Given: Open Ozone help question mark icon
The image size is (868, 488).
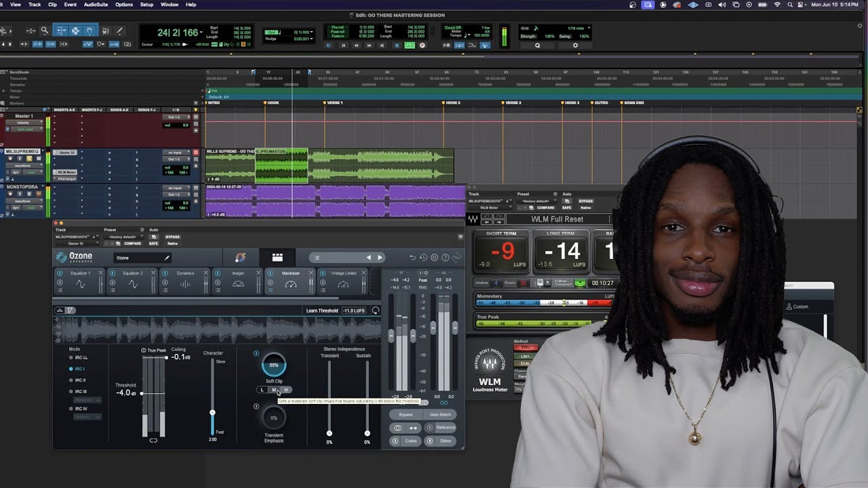Looking at the screenshot, I should [x=446, y=258].
